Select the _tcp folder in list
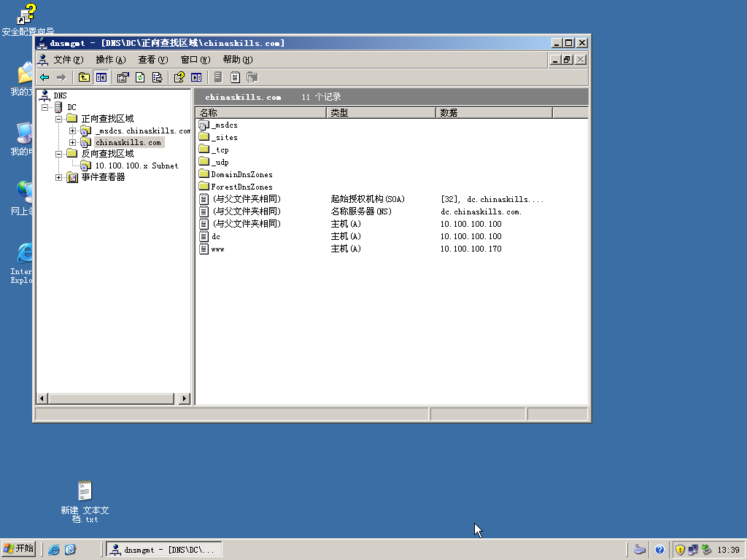 pyautogui.click(x=220, y=150)
